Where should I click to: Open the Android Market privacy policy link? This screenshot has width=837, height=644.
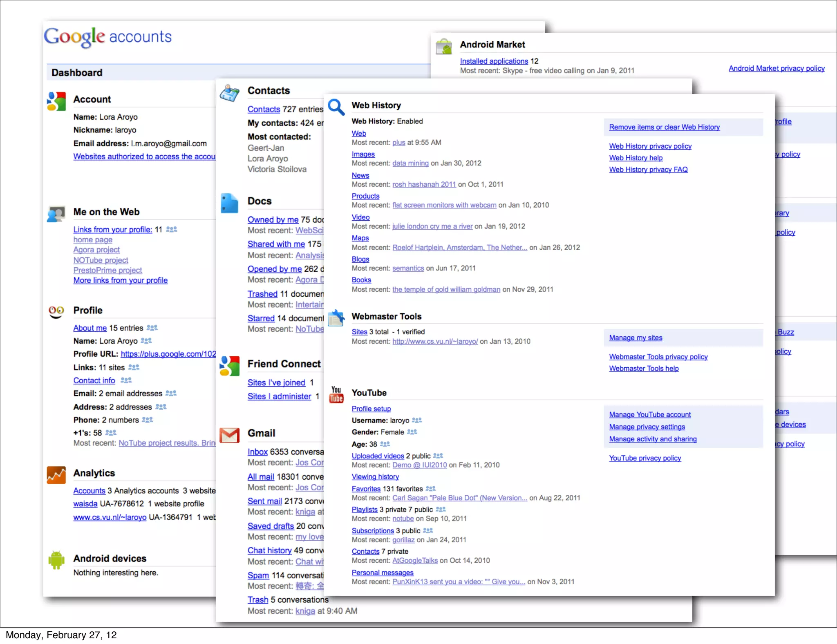pyautogui.click(x=776, y=68)
